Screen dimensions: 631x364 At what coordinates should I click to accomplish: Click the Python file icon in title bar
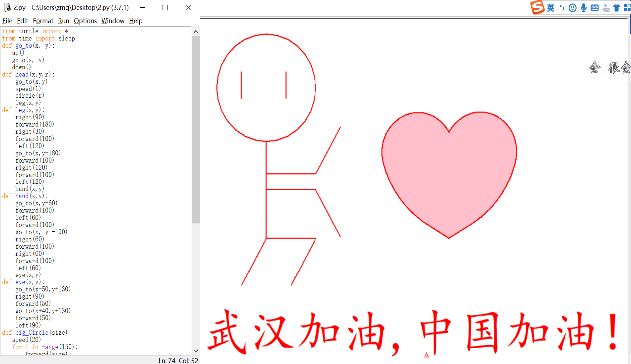coord(7,8)
